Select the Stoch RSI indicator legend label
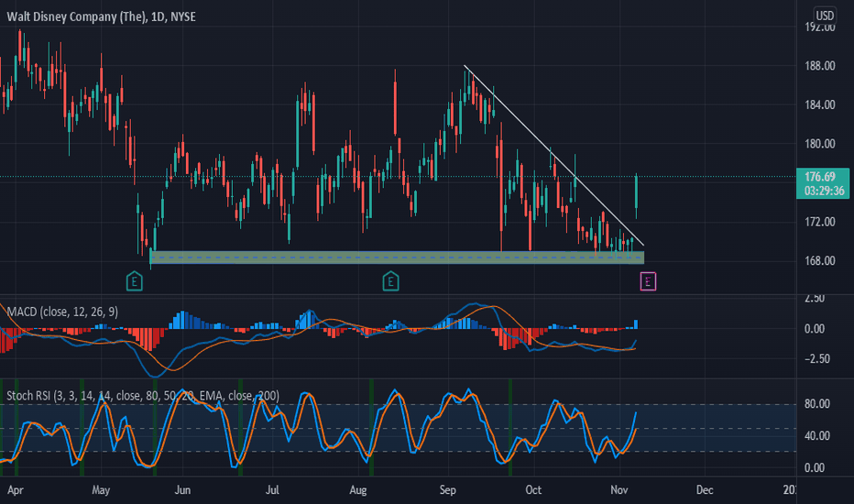854x504 pixels. tap(143, 396)
